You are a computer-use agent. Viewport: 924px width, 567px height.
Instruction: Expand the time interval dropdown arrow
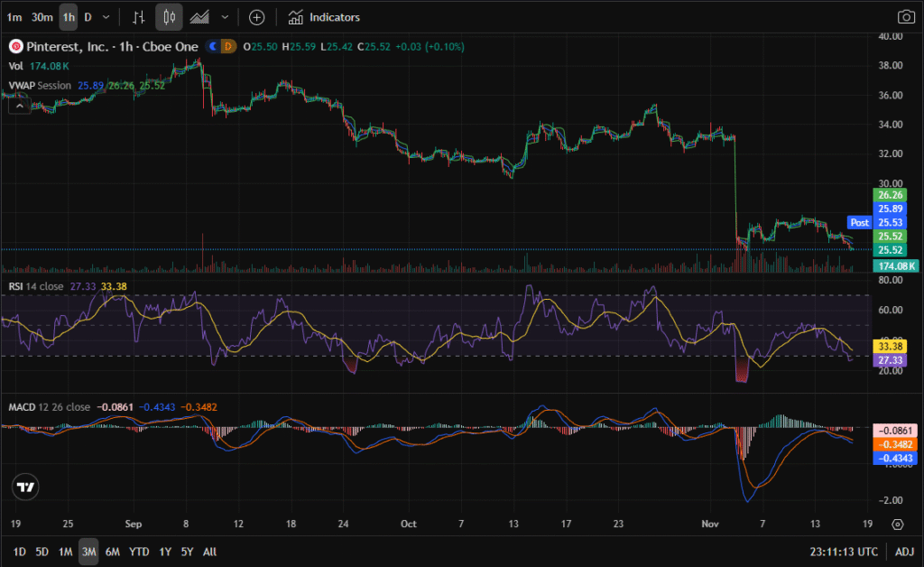[x=106, y=17]
